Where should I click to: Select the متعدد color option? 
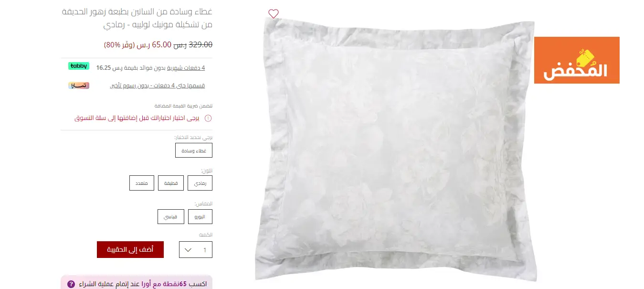(x=142, y=183)
